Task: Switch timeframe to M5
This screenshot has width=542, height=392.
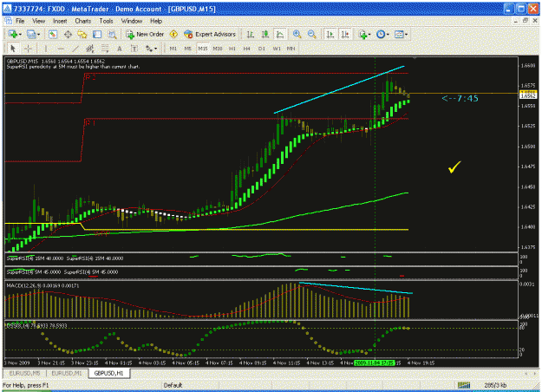Action: click(187, 49)
